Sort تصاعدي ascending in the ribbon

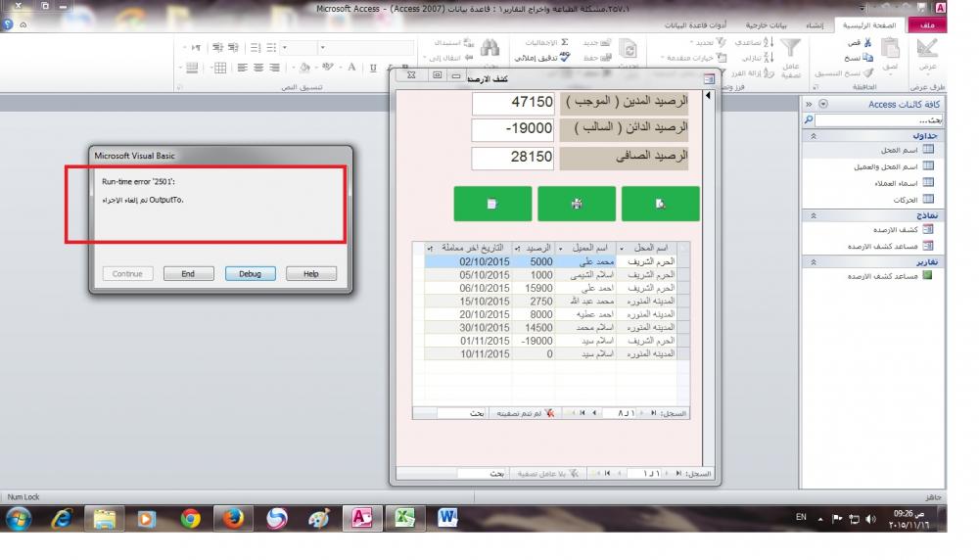click(754, 42)
